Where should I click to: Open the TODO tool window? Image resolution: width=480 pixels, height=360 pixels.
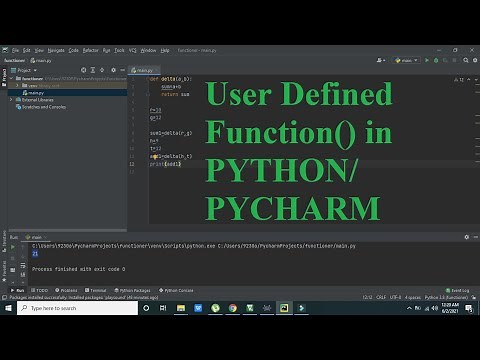pyautogui.click(x=39, y=290)
